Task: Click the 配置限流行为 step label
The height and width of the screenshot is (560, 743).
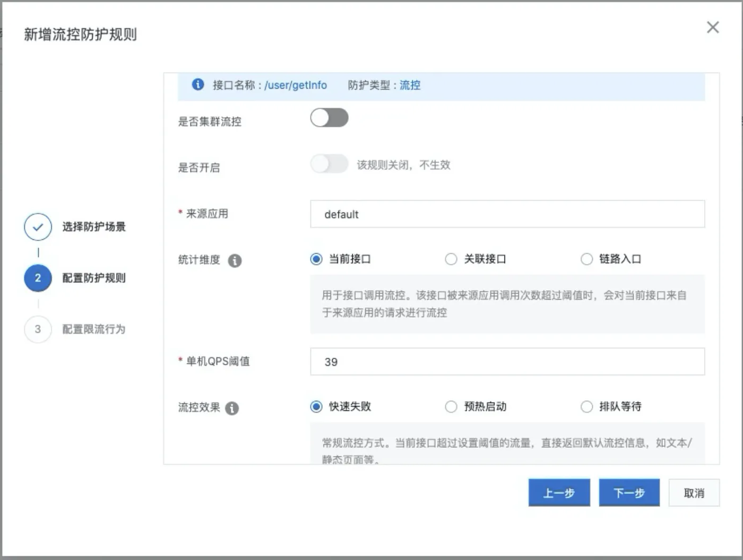Action: tap(94, 329)
